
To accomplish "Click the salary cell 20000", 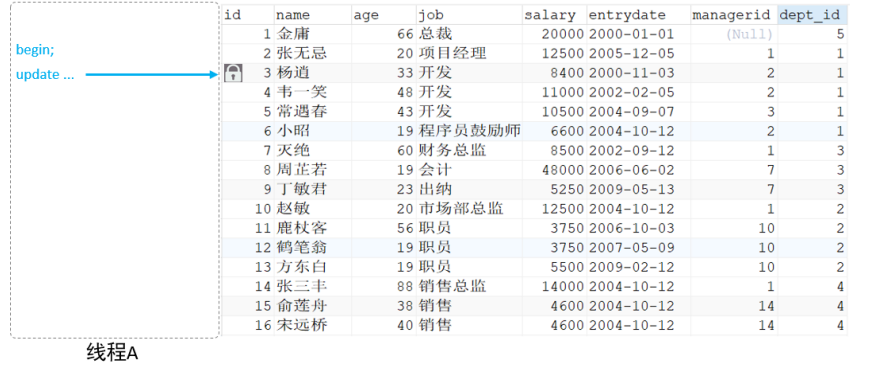I will (x=555, y=34).
